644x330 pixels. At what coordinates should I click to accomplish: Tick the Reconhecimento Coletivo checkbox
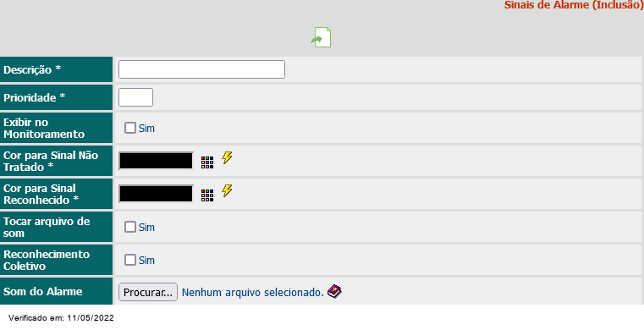coord(130,260)
